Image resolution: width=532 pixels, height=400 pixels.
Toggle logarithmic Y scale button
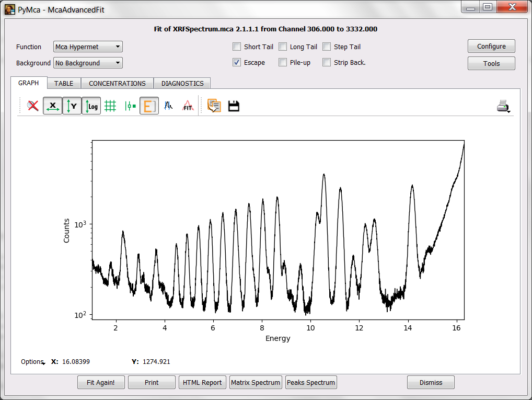pos(91,106)
